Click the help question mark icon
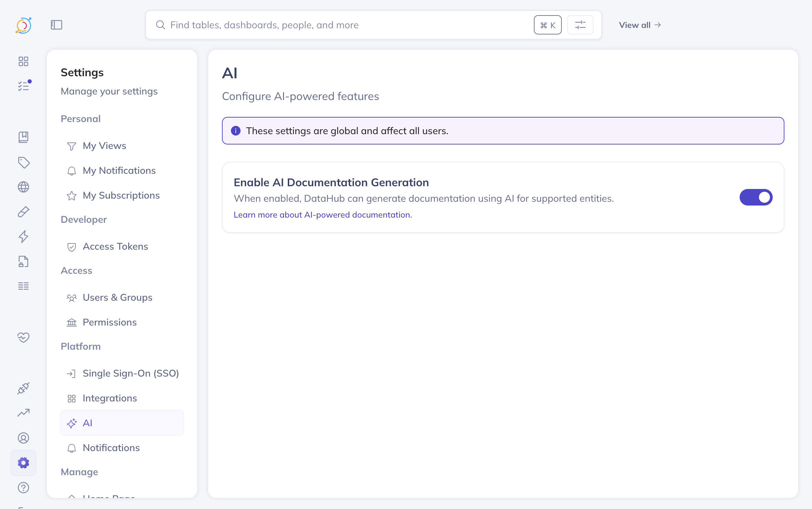This screenshot has height=509, width=812. pyautogui.click(x=23, y=488)
